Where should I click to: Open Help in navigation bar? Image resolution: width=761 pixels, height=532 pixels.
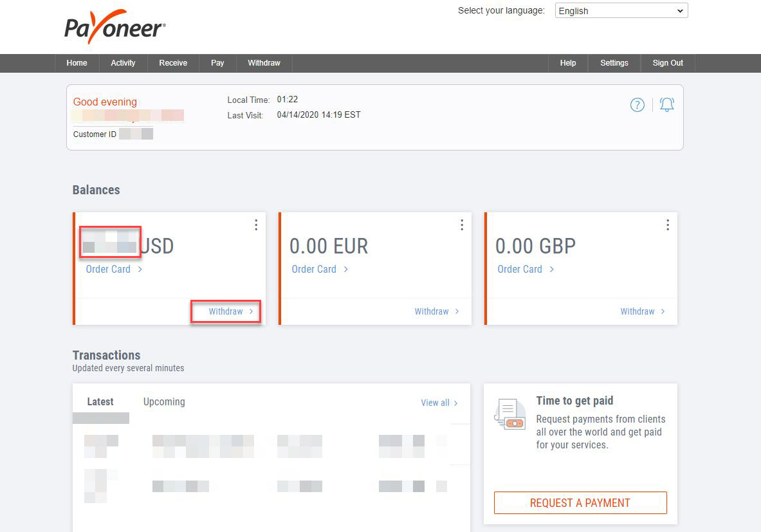point(568,63)
